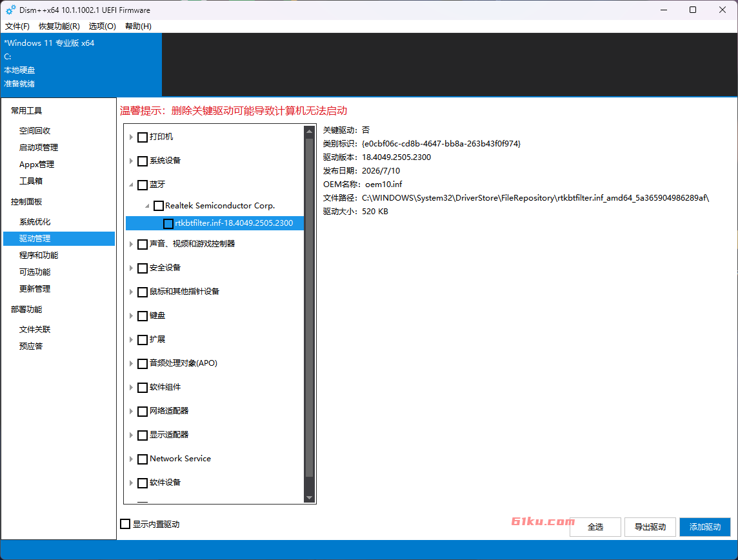Click the driver list scroll-down arrow
The height and width of the screenshot is (560, 738).
coord(309,497)
